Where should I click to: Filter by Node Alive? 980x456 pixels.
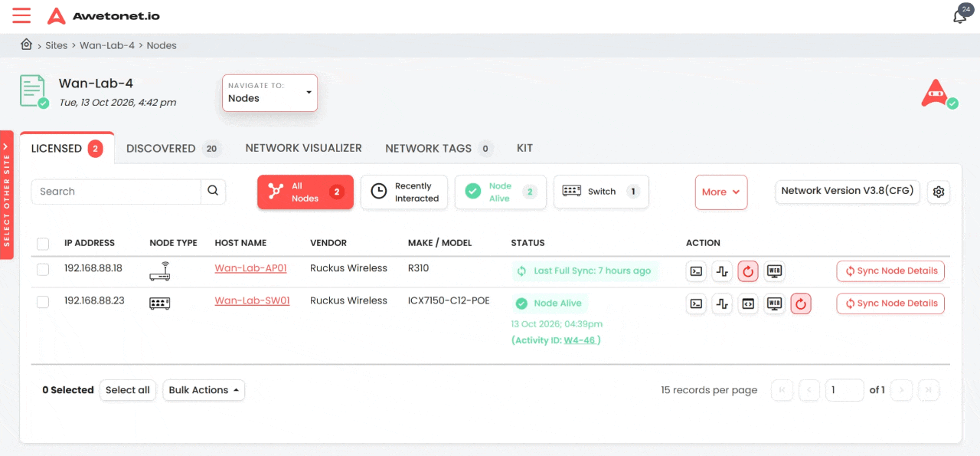501,192
